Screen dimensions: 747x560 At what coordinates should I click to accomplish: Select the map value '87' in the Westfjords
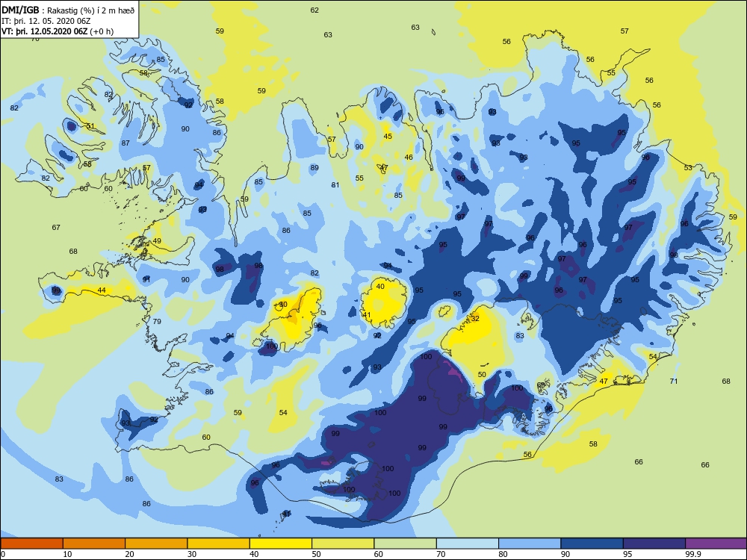(125, 143)
